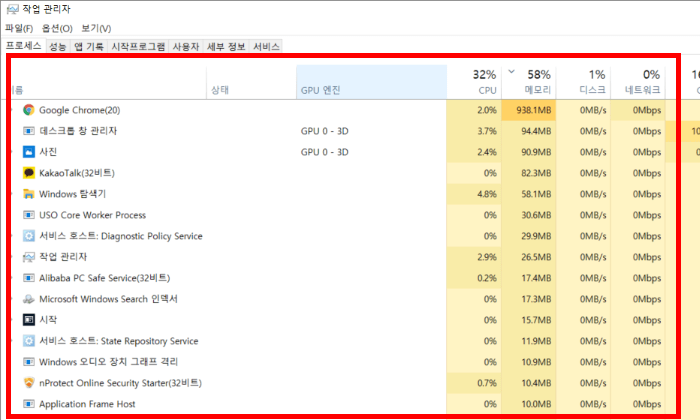Open the 옵션(O) menu
The height and width of the screenshot is (420, 700).
pos(57,28)
